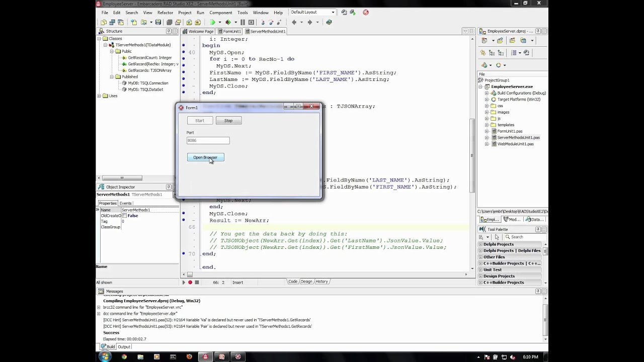The image size is (644, 362).
Task: Click the Windows Start button on taskbar
Action: (x=105, y=357)
